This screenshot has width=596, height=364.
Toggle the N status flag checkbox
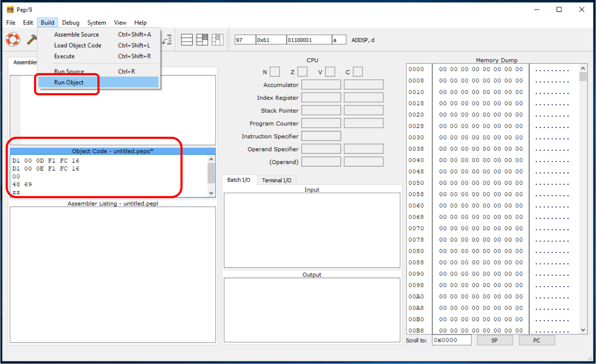click(x=275, y=72)
